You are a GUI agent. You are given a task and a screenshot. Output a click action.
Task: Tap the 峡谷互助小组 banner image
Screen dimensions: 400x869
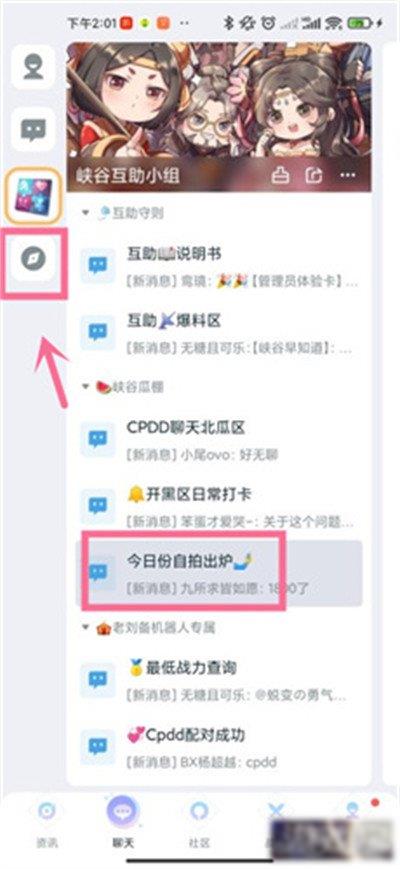click(x=219, y=117)
